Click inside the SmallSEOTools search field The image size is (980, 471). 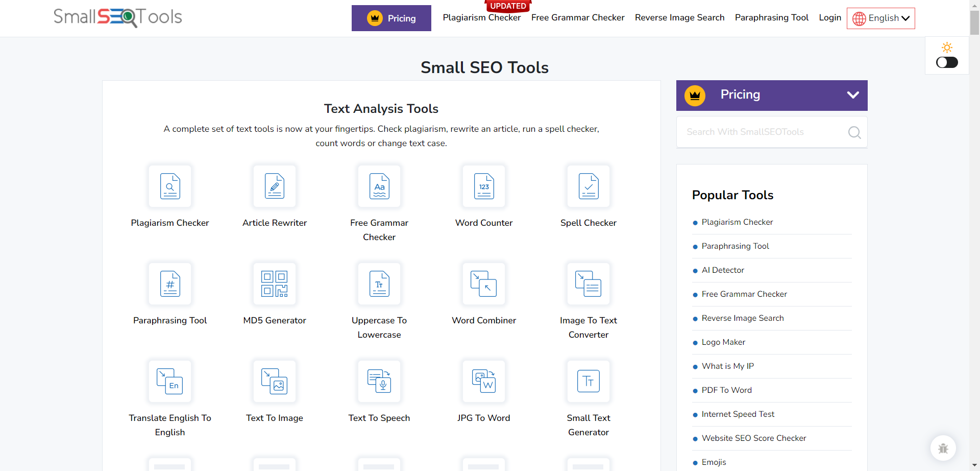(x=755, y=132)
